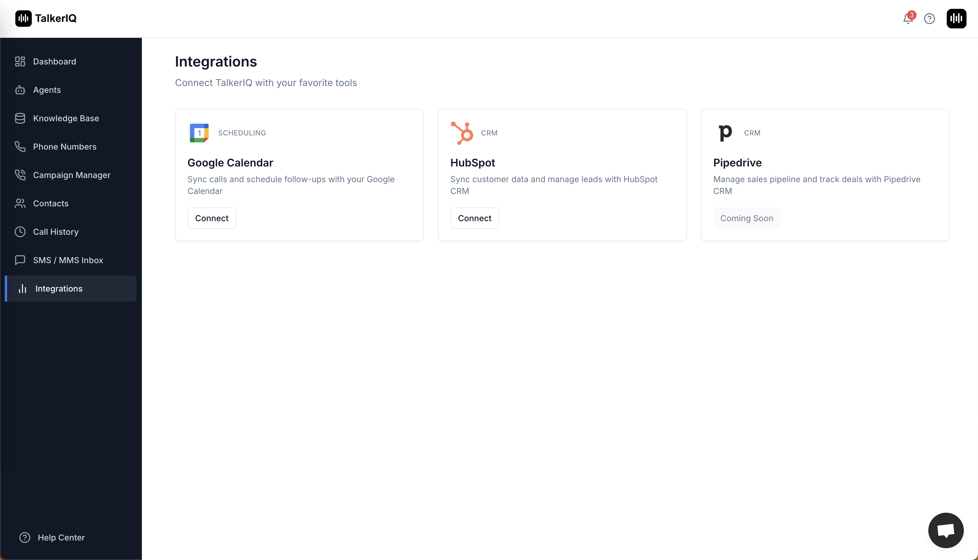Screen dimensions: 978x560
Task: Open the Campaign Manager icon
Action: tap(20, 175)
